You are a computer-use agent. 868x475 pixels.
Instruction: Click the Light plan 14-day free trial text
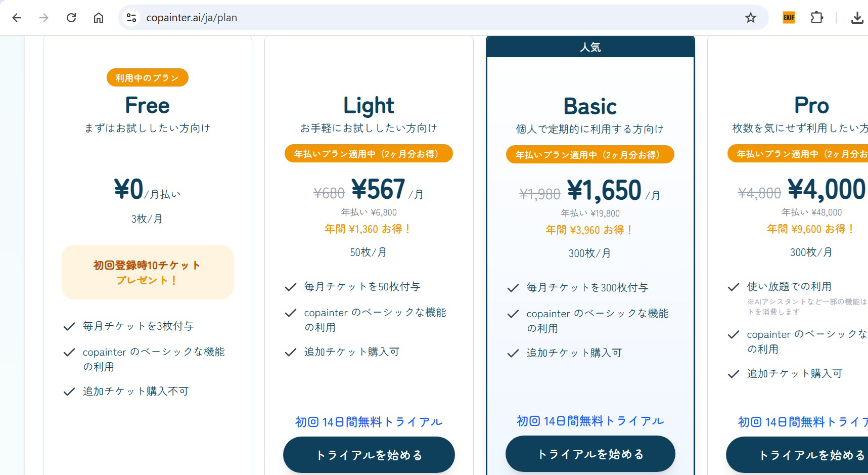click(x=369, y=422)
